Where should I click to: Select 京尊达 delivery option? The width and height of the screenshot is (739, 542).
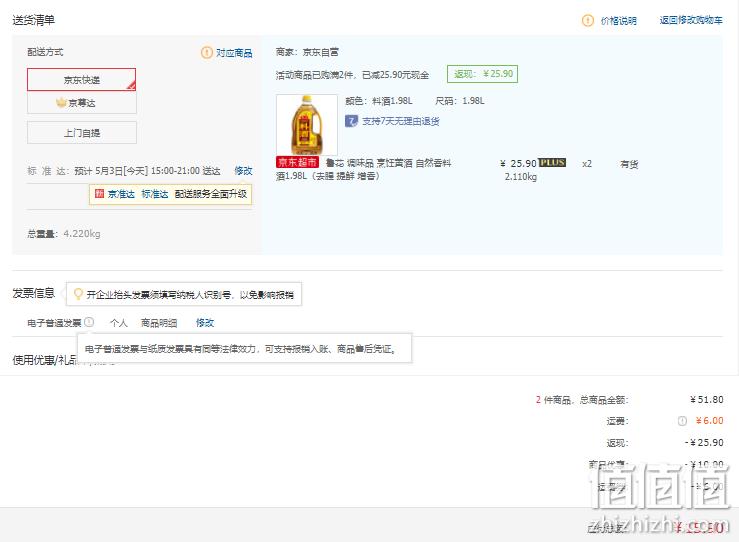point(82,103)
